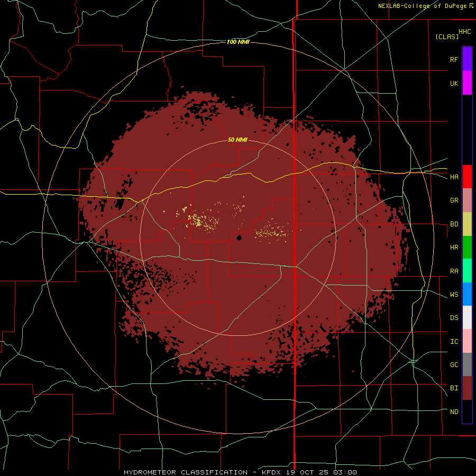This screenshot has width=476, height=476.
Task: Click the '100 NMI' range ring label
Action: click(x=238, y=42)
